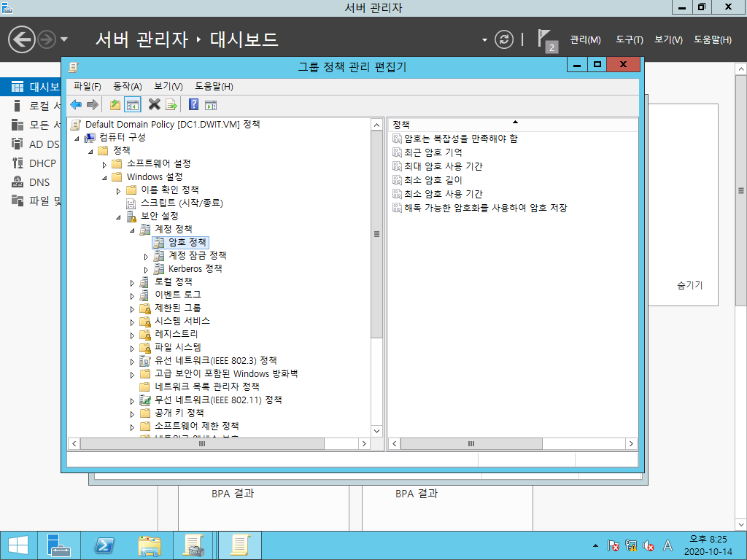Select the 해독 가능한 암호화 policy row

click(x=485, y=208)
